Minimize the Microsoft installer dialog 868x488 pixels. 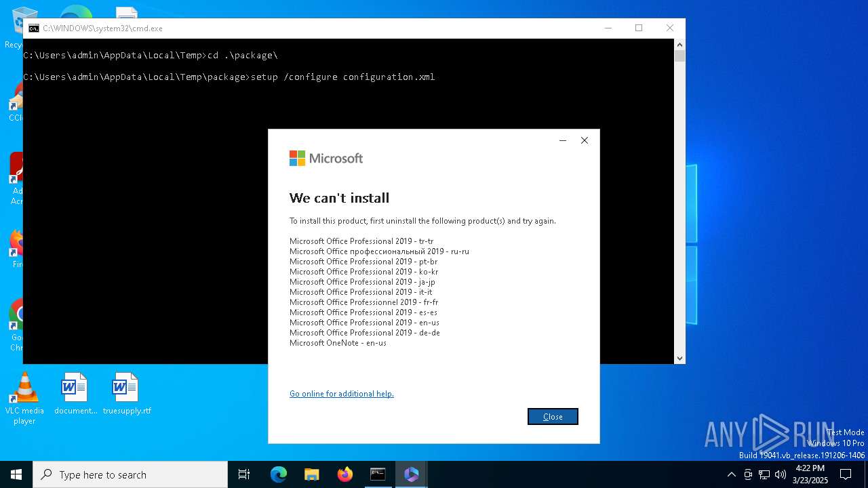point(562,140)
